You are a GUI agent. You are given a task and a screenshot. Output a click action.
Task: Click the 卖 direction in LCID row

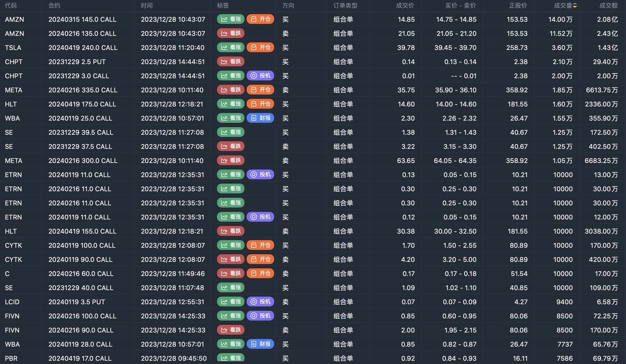[x=286, y=302]
